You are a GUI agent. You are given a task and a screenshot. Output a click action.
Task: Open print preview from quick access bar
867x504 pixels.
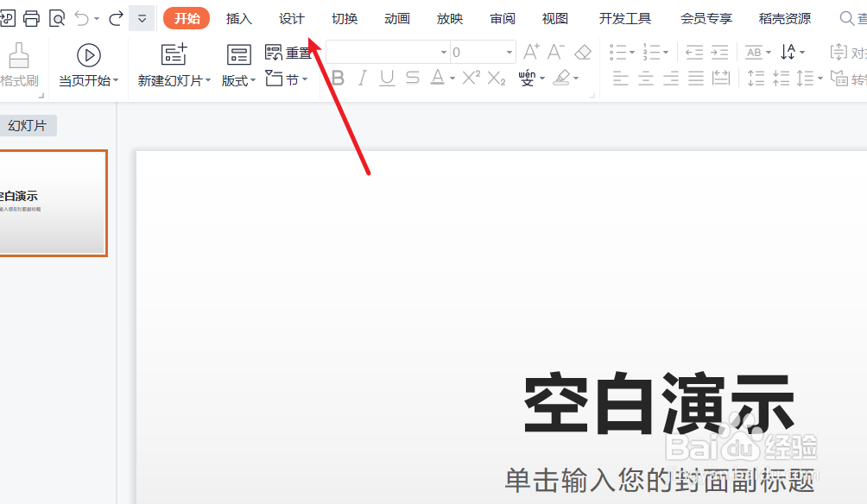click(57, 19)
